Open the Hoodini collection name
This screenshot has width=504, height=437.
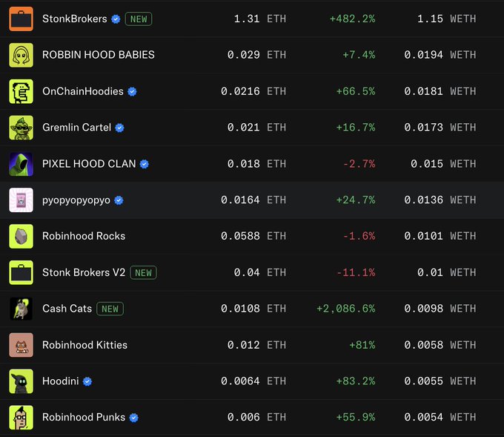point(61,381)
